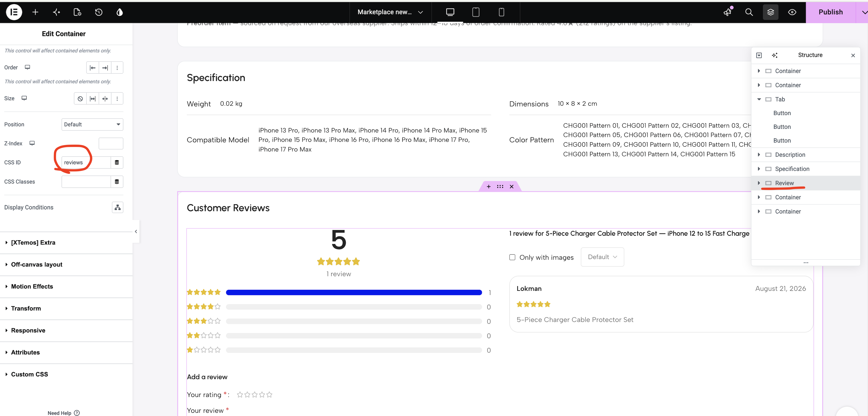The image size is (868, 416).
Task: Collapse the Tab item in Structure
Action: click(759, 99)
